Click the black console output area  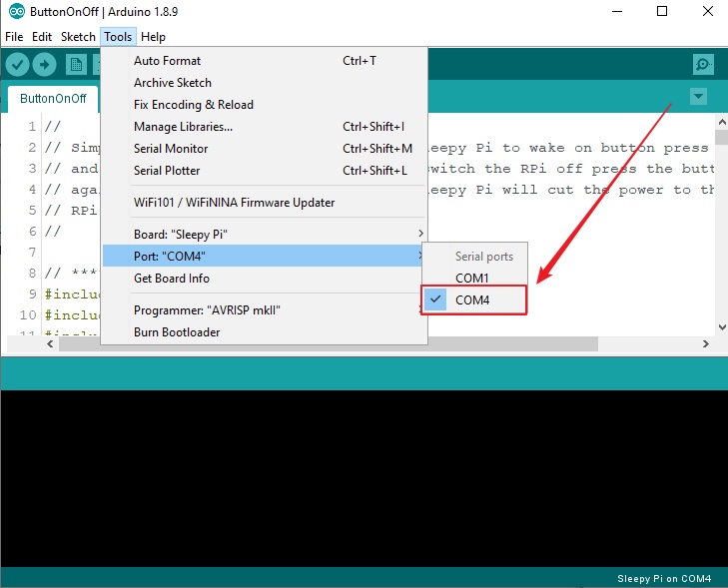(364, 478)
